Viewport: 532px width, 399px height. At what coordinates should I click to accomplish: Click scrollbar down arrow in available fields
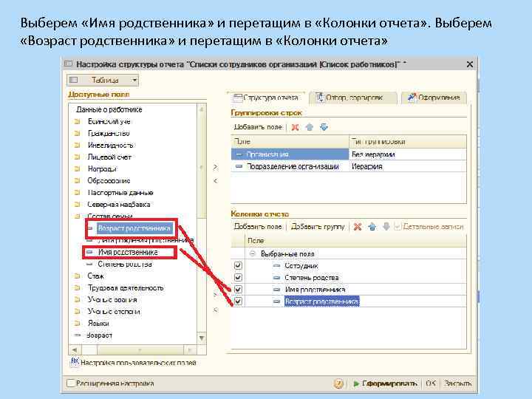tap(202, 338)
